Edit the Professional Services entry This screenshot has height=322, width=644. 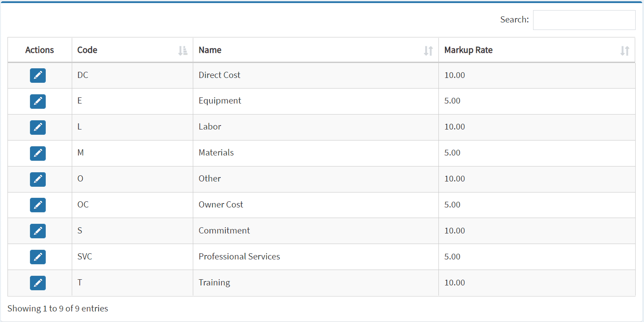[x=38, y=257]
